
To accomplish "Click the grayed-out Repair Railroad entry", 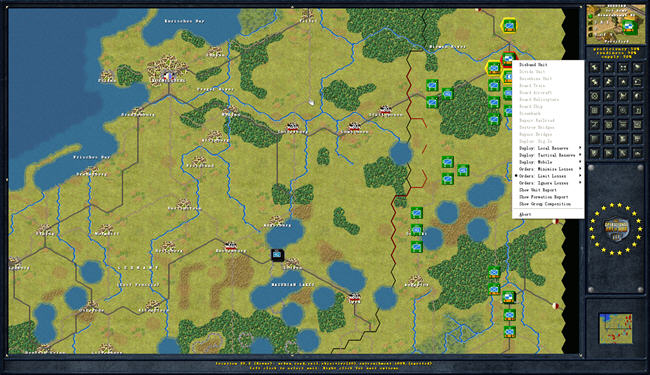I will tap(537, 120).
